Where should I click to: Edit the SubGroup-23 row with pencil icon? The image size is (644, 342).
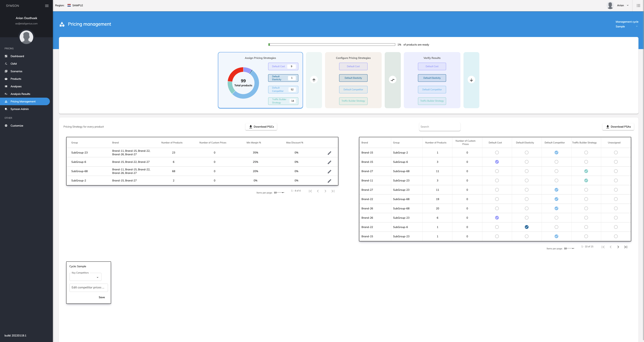pyautogui.click(x=329, y=153)
